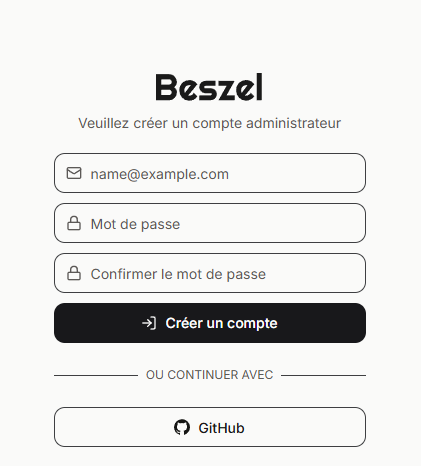Continue with the GitHub button
Screen dimensions: 421x466
[210, 427]
